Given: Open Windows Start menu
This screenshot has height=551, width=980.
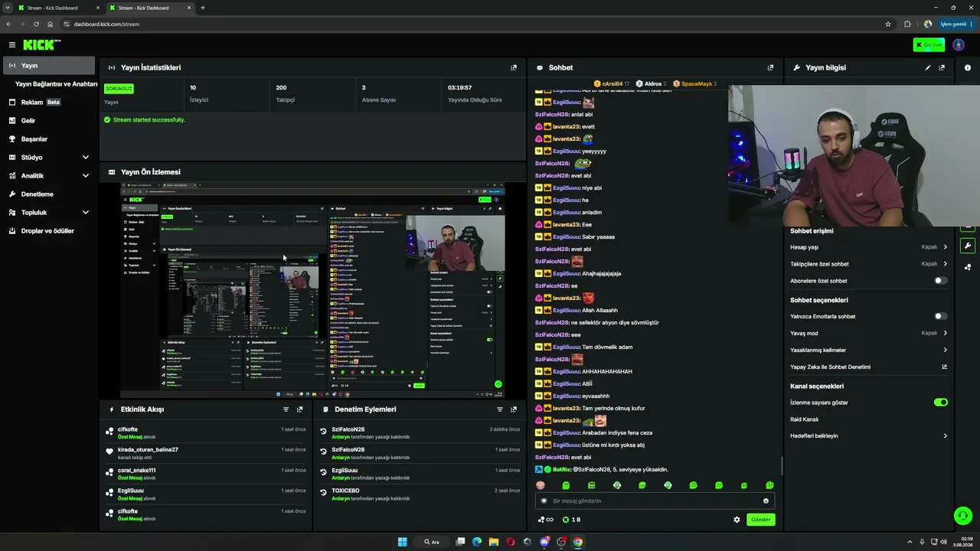Looking at the screenshot, I should 402,542.
